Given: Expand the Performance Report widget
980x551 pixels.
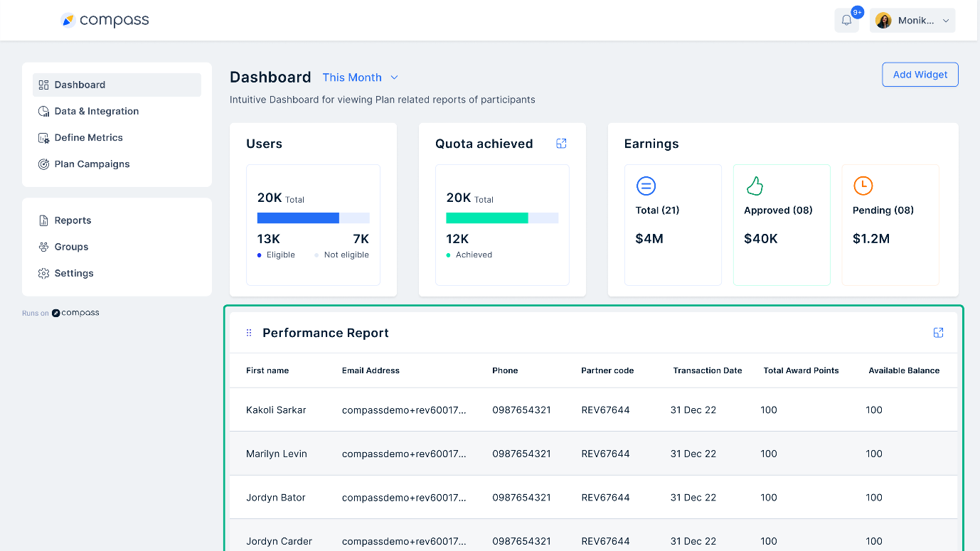Looking at the screenshot, I should click(939, 332).
